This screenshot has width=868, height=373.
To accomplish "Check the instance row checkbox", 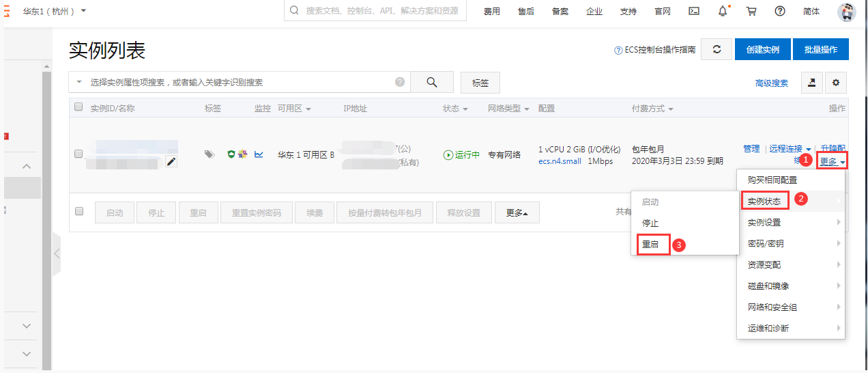I will (78, 154).
